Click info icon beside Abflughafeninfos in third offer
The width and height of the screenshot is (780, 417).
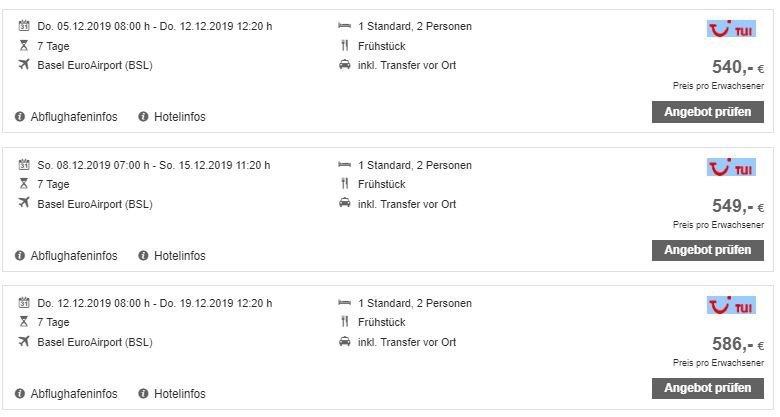pos(20,394)
